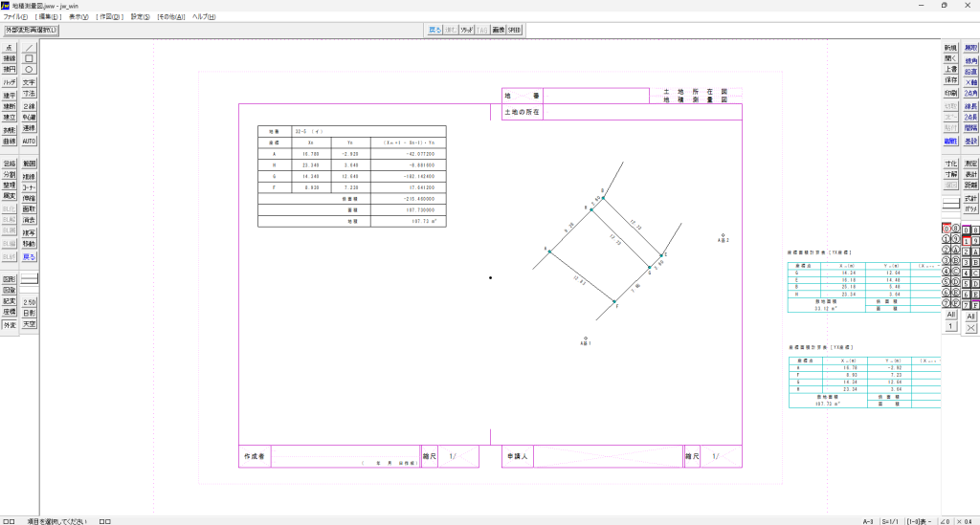Activate the 寸法 dimension tool
The image size is (980, 525).
tap(29, 94)
